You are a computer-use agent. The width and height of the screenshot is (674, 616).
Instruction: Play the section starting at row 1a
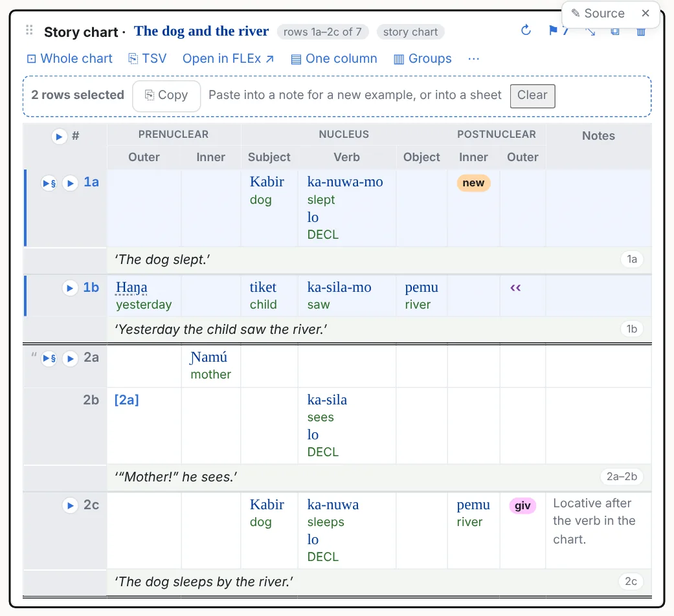point(49,183)
